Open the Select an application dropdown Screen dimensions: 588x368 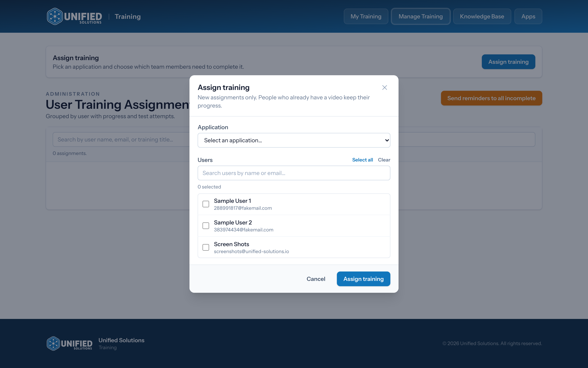(294, 140)
